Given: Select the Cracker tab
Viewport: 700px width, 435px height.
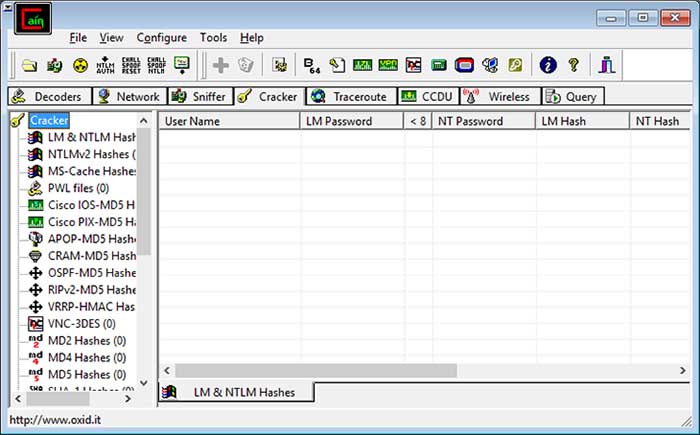Looking at the screenshot, I should pyautogui.click(x=269, y=96).
